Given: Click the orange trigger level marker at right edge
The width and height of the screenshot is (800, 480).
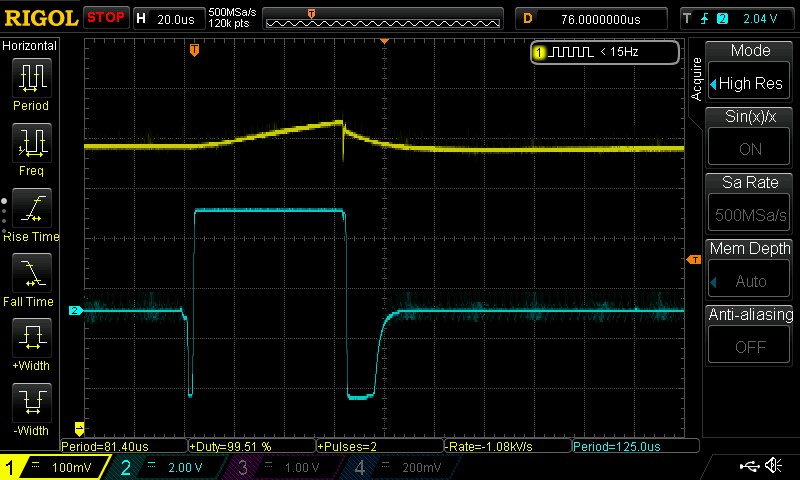Looking at the screenshot, I should coord(693,260).
